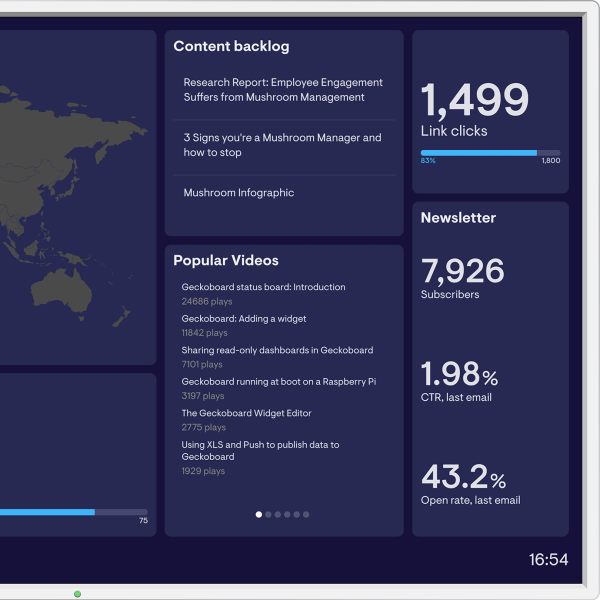
Task: Select the second pagination dot under Popular Videos
Action: (268, 514)
